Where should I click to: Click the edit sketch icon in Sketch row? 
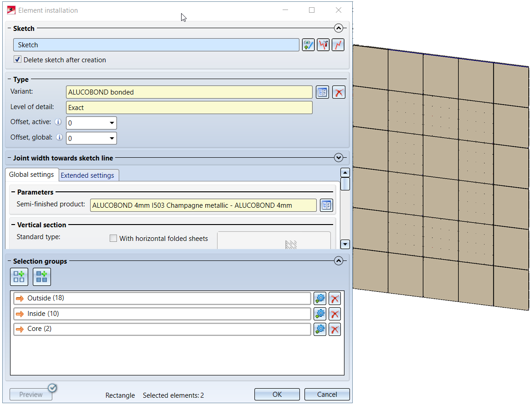[323, 45]
